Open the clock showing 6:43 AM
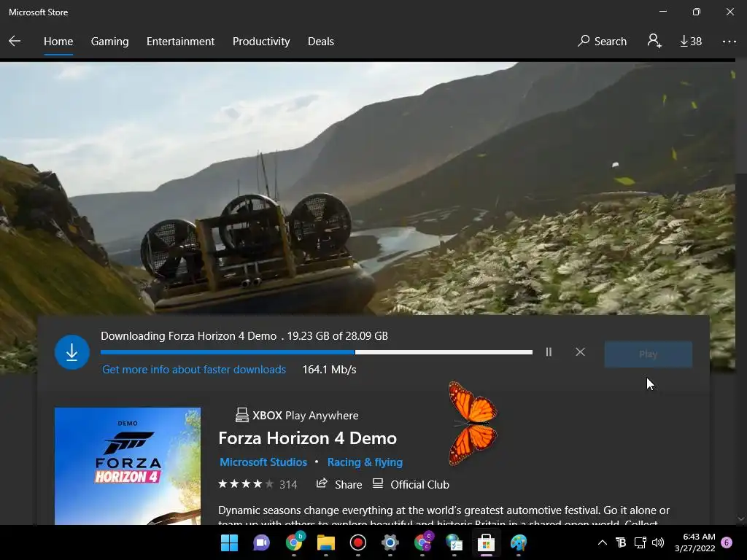Image resolution: width=747 pixels, height=560 pixels. (x=694, y=542)
